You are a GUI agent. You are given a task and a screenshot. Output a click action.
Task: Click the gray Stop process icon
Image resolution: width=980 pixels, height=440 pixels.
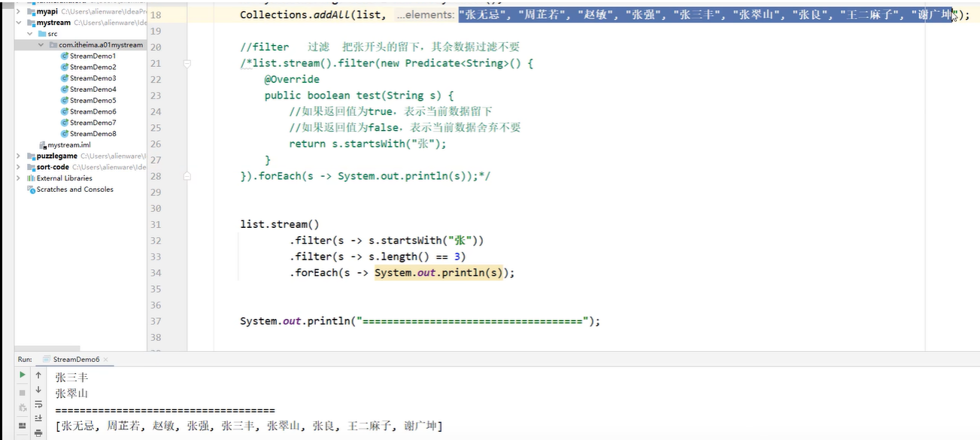coord(23,393)
